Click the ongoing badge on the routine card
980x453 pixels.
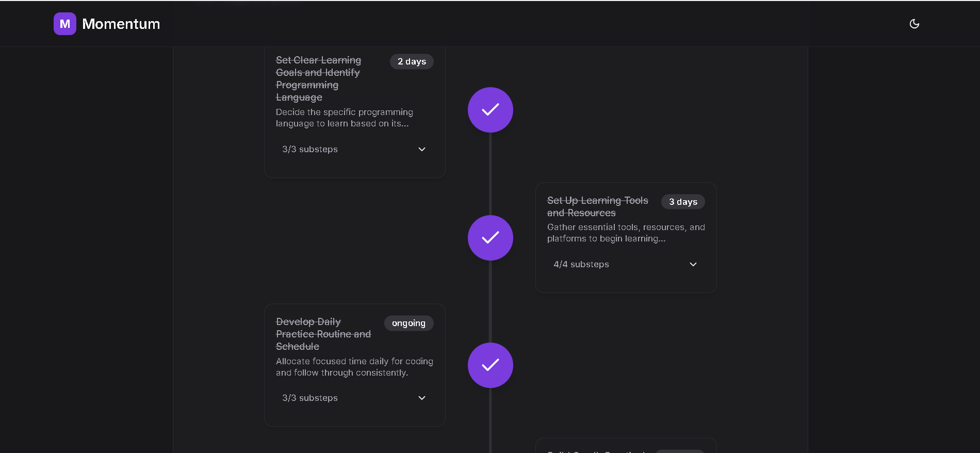click(409, 323)
